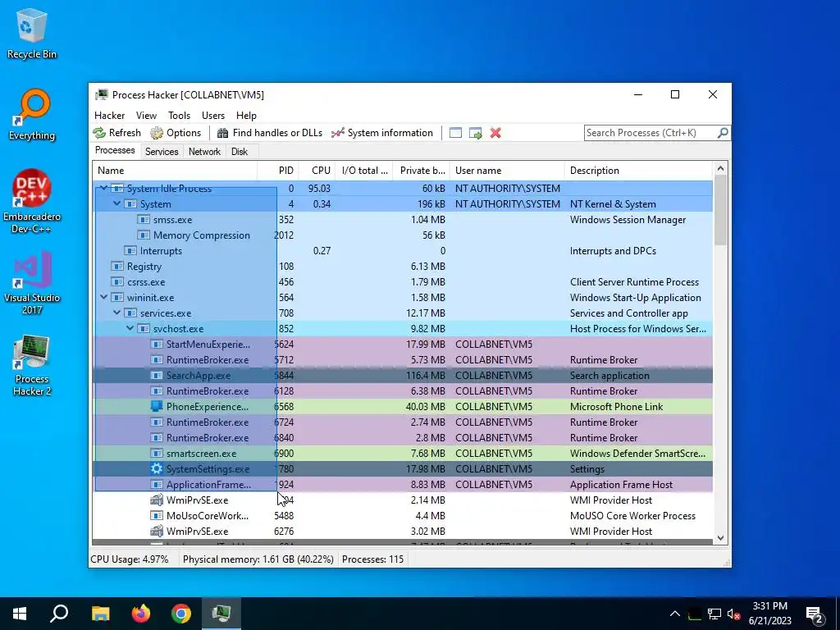Select the Memory Compression row
Image resolution: width=840 pixels, height=630 pixels.
[x=403, y=235]
